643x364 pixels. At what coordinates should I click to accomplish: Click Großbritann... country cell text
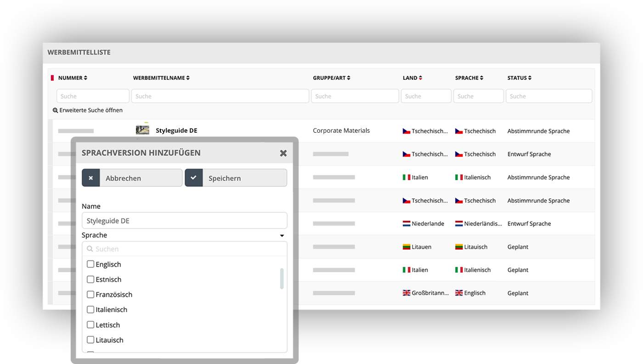[x=430, y=293]
